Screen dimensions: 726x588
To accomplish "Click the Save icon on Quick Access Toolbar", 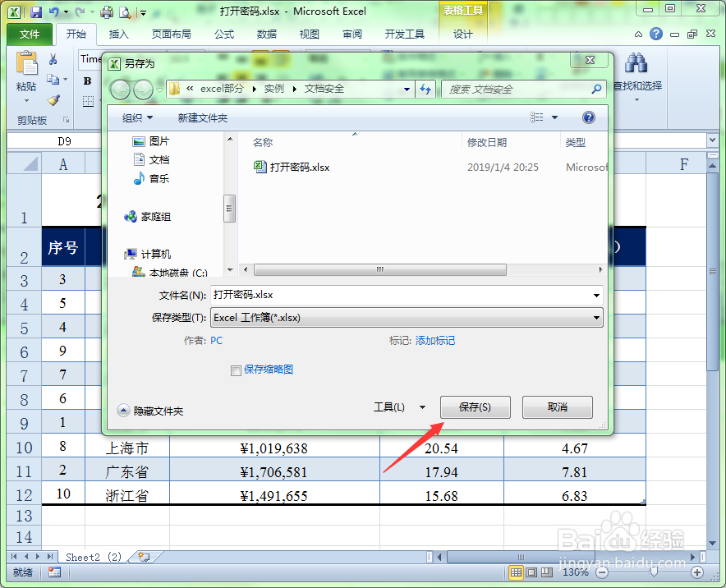I will [35, 11].
